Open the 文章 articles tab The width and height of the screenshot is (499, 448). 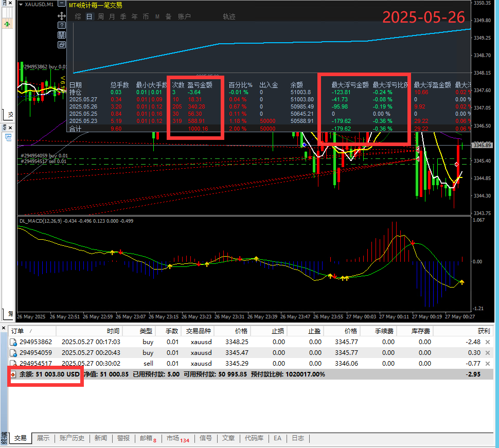pyautogui.click(x=228, y=438)
